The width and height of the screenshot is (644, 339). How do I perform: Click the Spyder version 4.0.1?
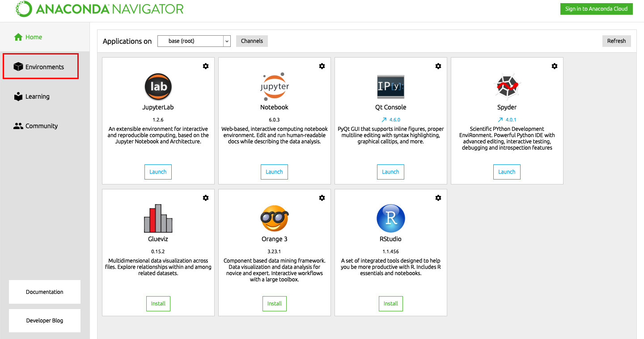[x=511, y=120]
